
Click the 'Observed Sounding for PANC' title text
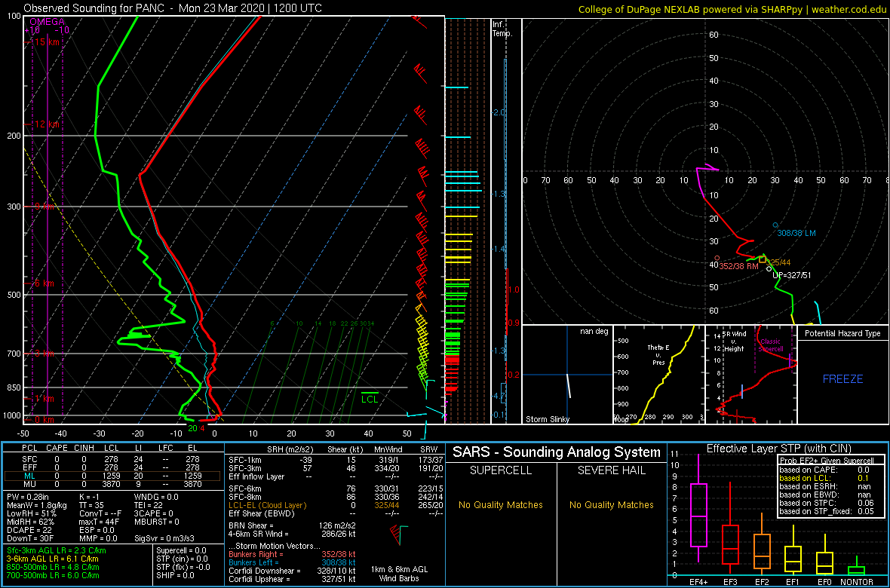coord(96,8)
